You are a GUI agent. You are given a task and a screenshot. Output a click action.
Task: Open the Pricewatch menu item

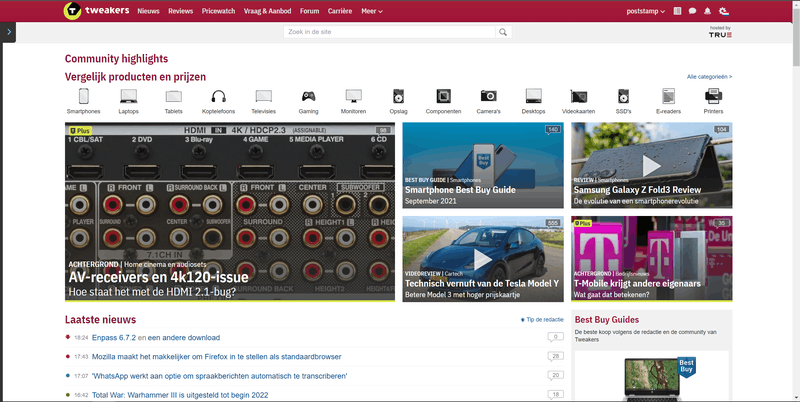[x=218, y=11]
